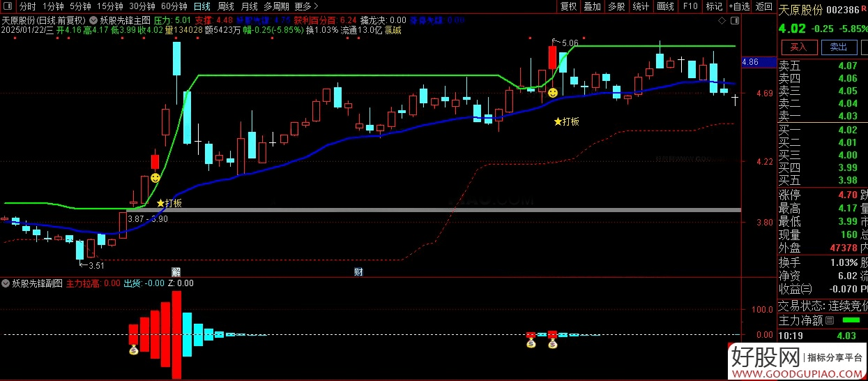Click the 换手 value 1.03%
868x381 pixels.
(844, 262)
